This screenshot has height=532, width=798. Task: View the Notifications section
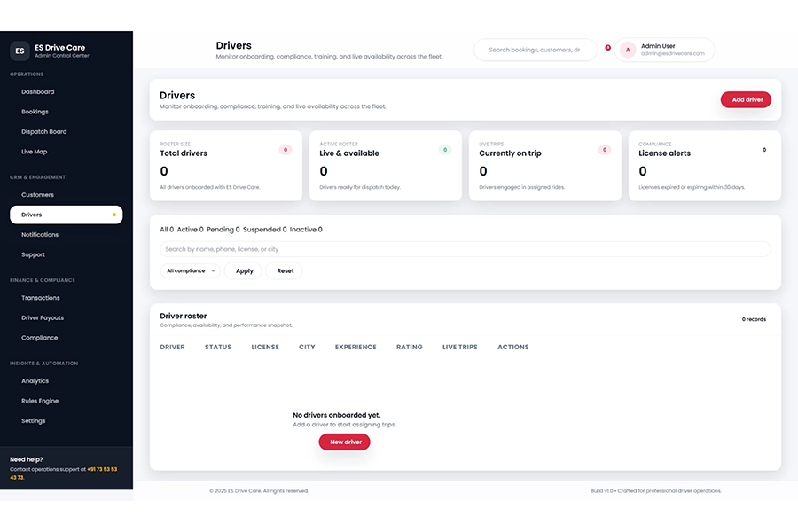coord(43,234)
